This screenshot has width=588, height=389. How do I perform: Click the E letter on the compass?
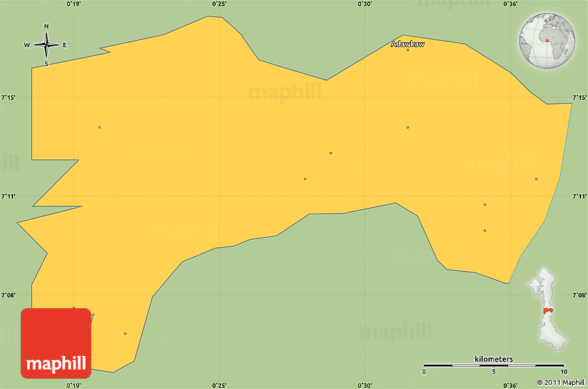click(64, 46)
